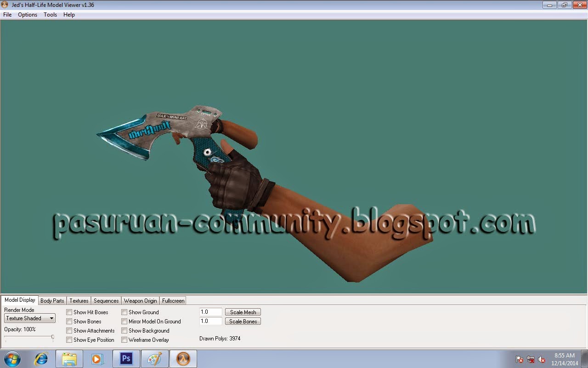Enable Show Bones checkbox
Image resolution: width=588 pixels, height=368 pixels.
coord(69,322)
